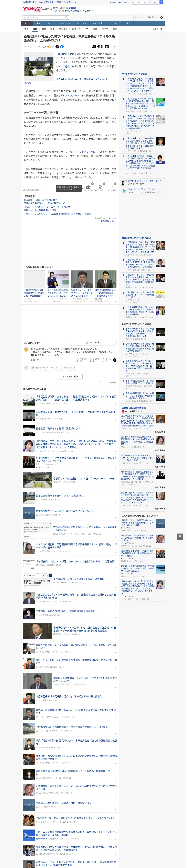Open the Yahoo! JAPAN link in the top header
Viewport: 186px width, 868px height.
click(116, 2)
